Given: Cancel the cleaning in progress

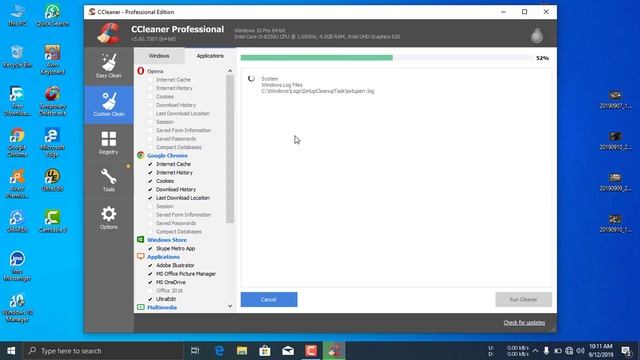Looking at the screenshot, I should (269, 300).
